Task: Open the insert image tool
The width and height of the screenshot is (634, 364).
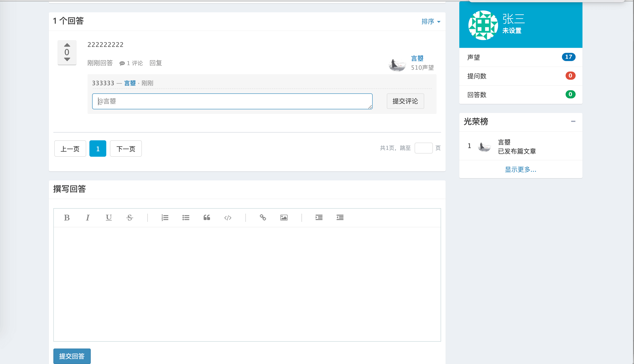Action: coord(284,218)
